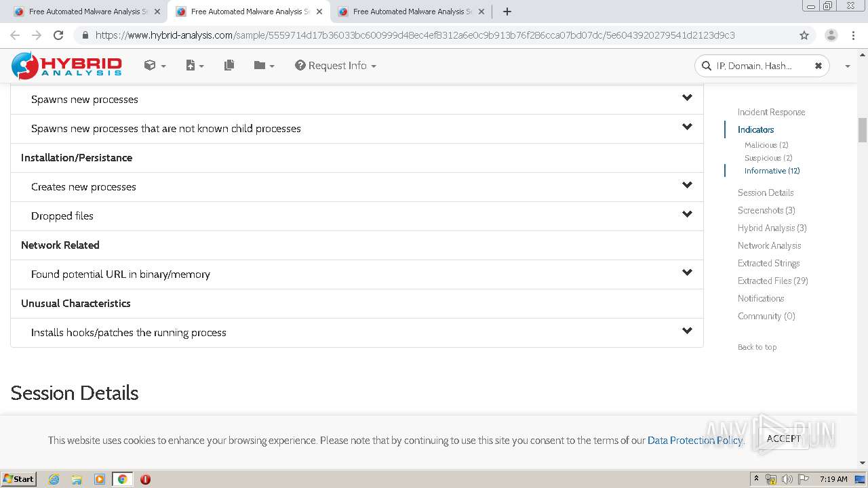This screenshot has width=868, height=488.
Task: Click Back to top link
Action: pyautogui.click(x=757, y=347)
